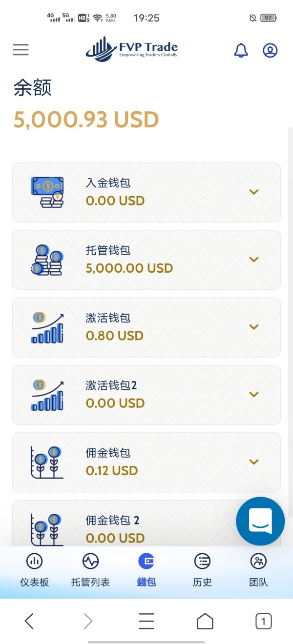Expand the 托管钱包 wallet chevron
Image resolution: width=293 pixels, height=644 pixels.
pos(253,260)
